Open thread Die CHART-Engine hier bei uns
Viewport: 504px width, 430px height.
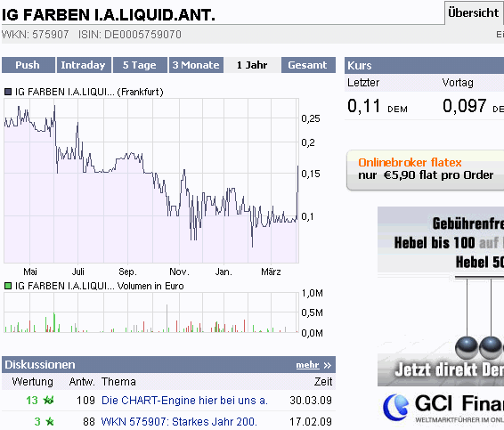[184, 400]
